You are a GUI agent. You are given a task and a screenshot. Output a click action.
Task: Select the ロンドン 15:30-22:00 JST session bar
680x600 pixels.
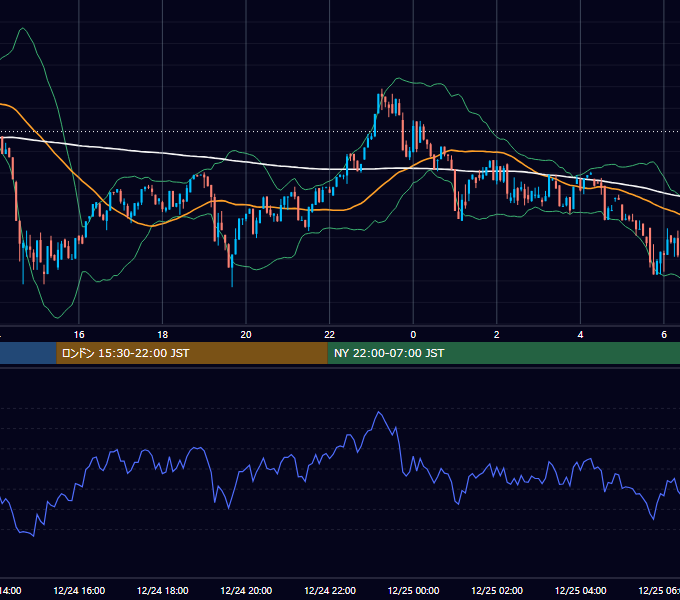click(x=192, y=353)
